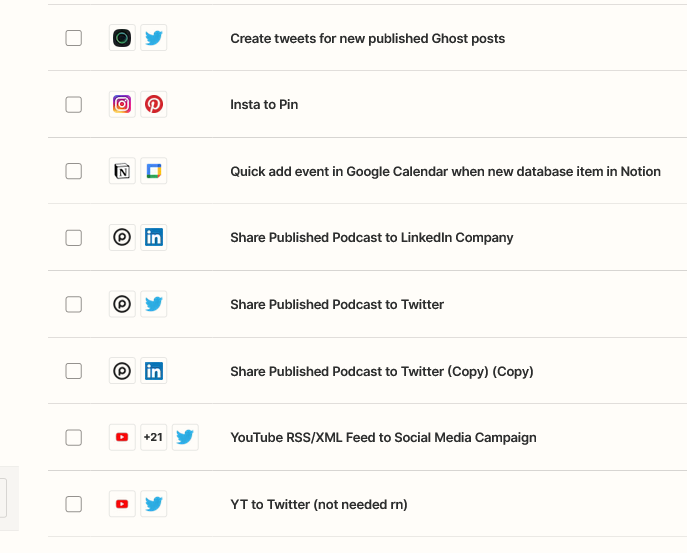Click the +21 more apps badge
The image size is (687, 553).
pyautogui.click(x=153, y=437)
